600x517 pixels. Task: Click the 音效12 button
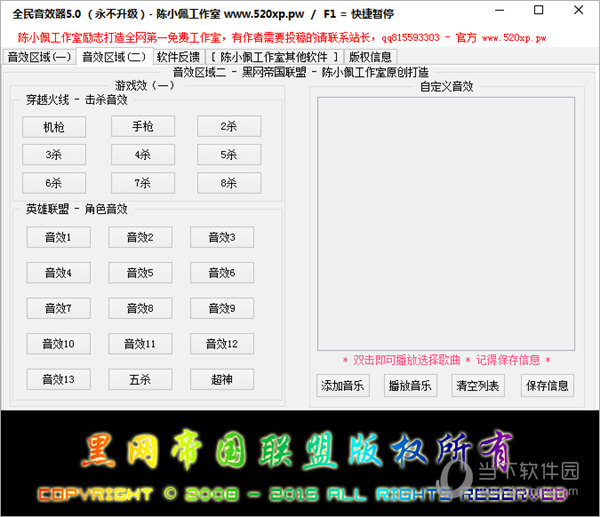pyautogui.click(x=222, y=344)
